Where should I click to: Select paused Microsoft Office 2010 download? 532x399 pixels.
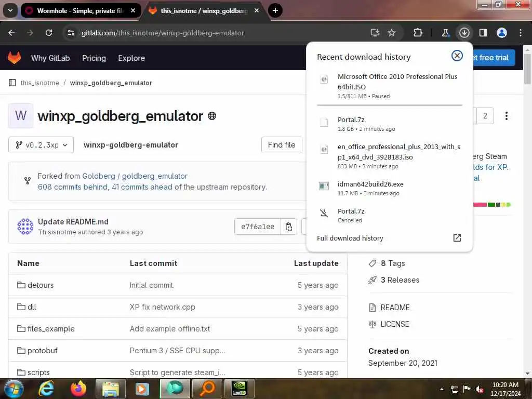(x=389, y=86)
